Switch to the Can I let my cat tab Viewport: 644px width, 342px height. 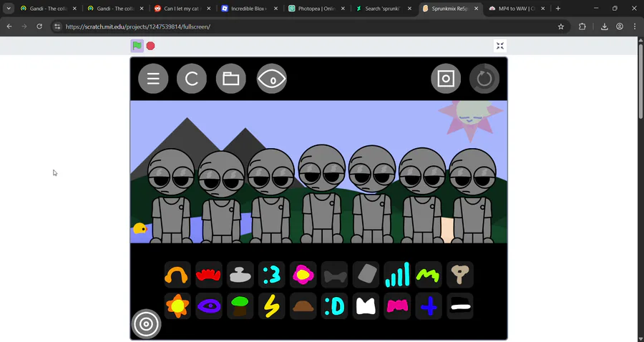(182, 8)
